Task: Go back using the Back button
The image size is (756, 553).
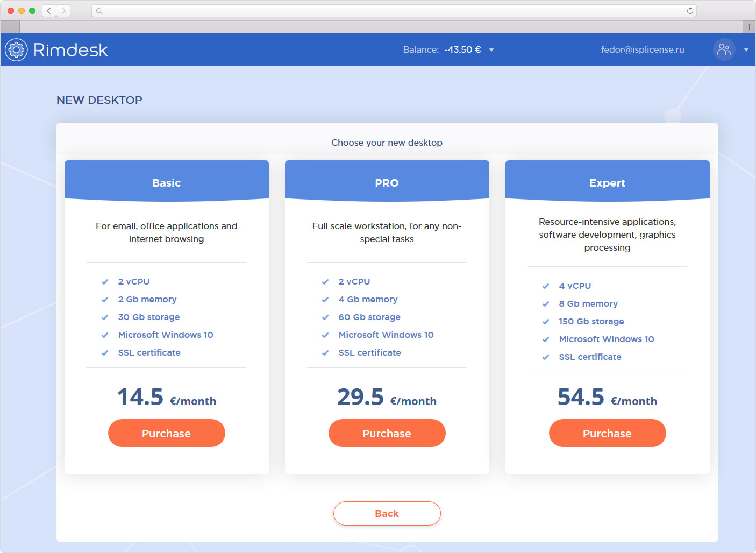Action: [x=387, y=513]
